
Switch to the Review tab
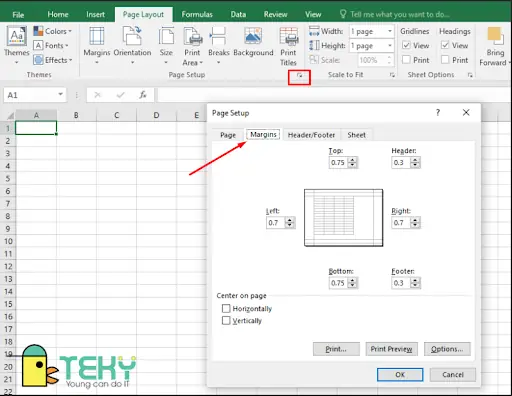coord(275,14)
